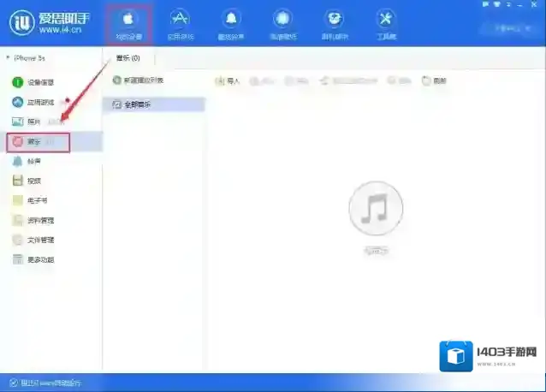Select 照片 in the sidebar
Image resolution: width=546 pixels, height=392 pixels.
[27, 122]
